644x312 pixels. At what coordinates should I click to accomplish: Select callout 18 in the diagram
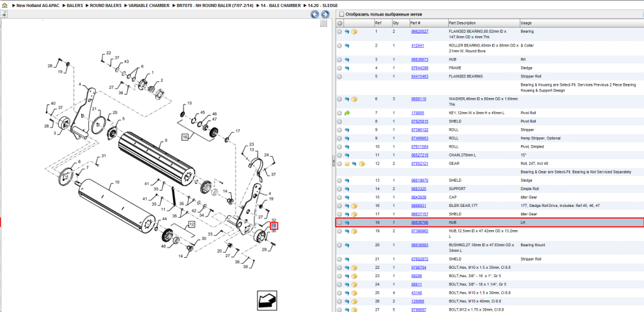tap(274, 226)
